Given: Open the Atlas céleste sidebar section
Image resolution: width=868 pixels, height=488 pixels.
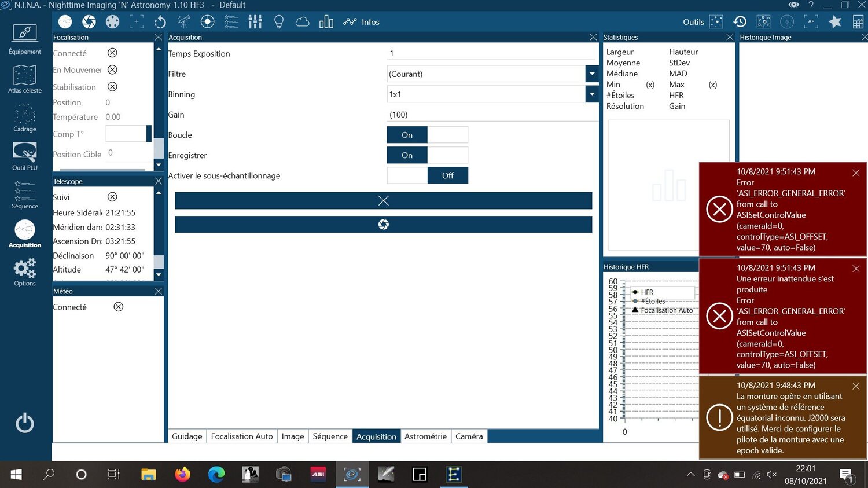Looking at the screenshot, I should (x=25, y=79).
